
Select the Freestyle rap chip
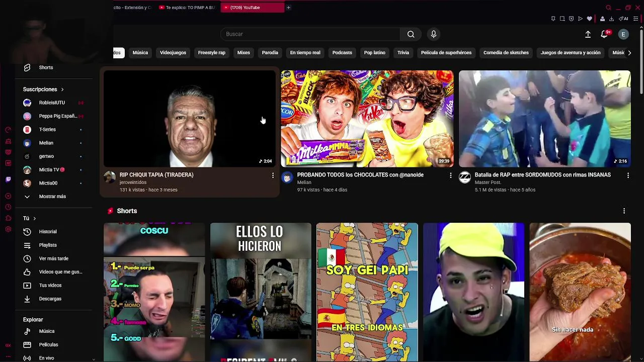212,53
